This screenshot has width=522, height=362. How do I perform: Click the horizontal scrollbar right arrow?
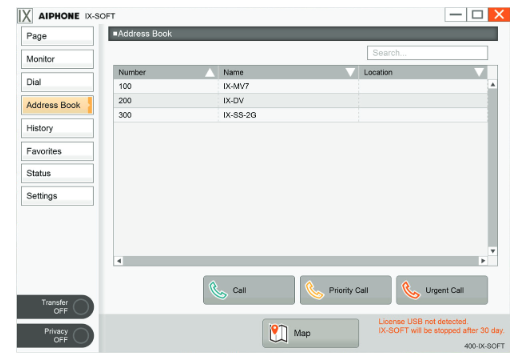[483, 261]
